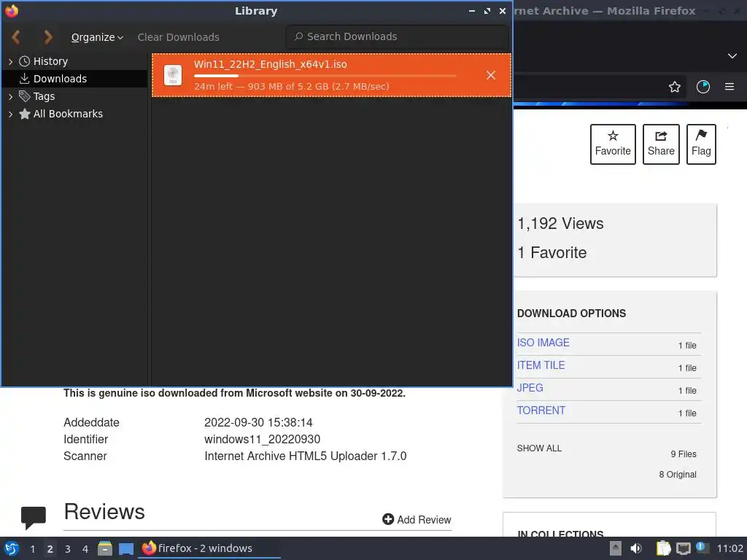
Task: Switch to workspace 4
Action: coord(85,549)
